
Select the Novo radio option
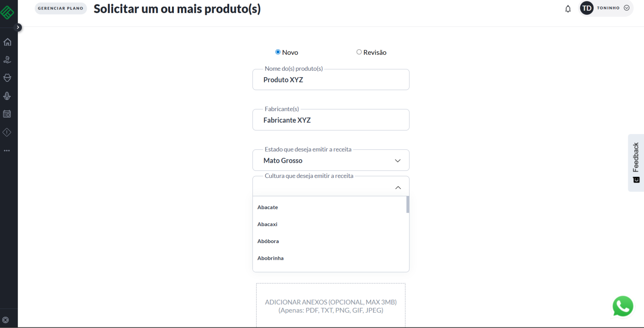pyautogui.click(x=278, y=52)
